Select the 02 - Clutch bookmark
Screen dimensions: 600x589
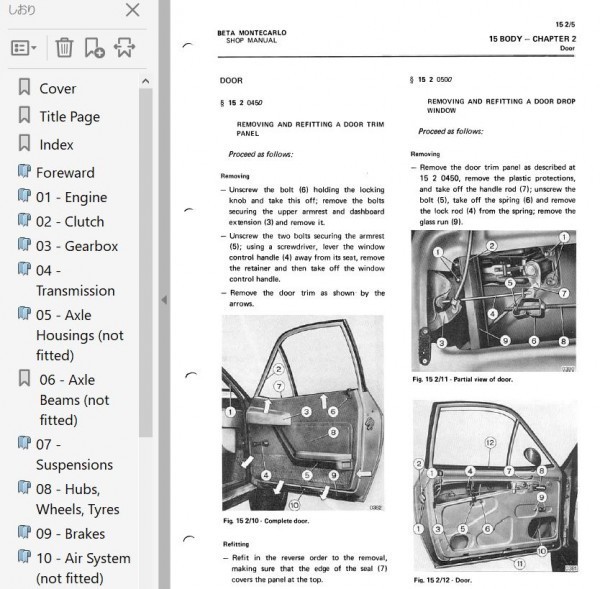point(70,222)
